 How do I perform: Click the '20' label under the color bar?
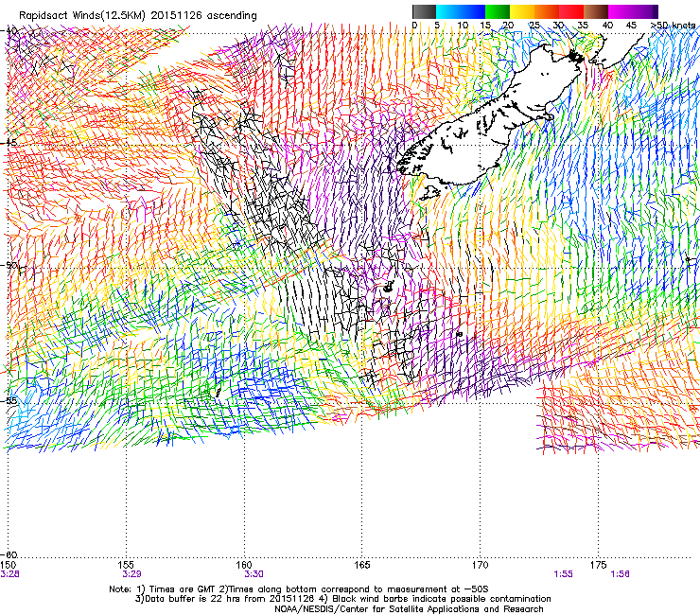pos(508,26)
